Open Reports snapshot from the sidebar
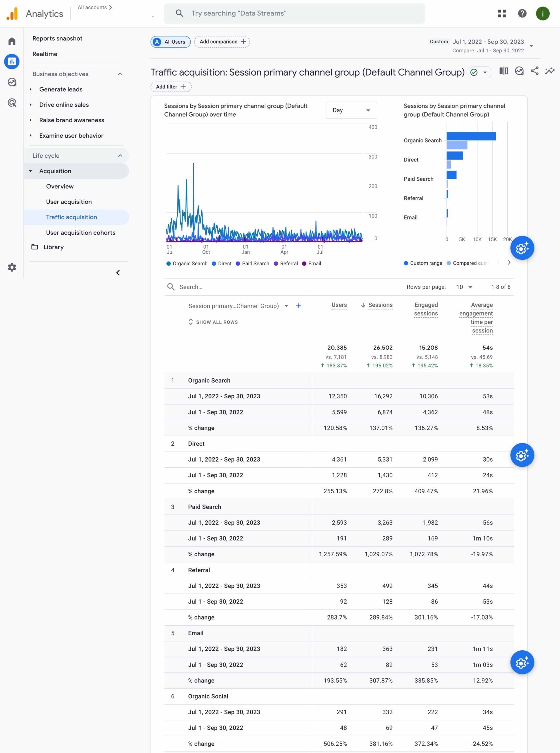Image resolution: width=560 pixels, height=753 pixels. click(x=57, y=38)
